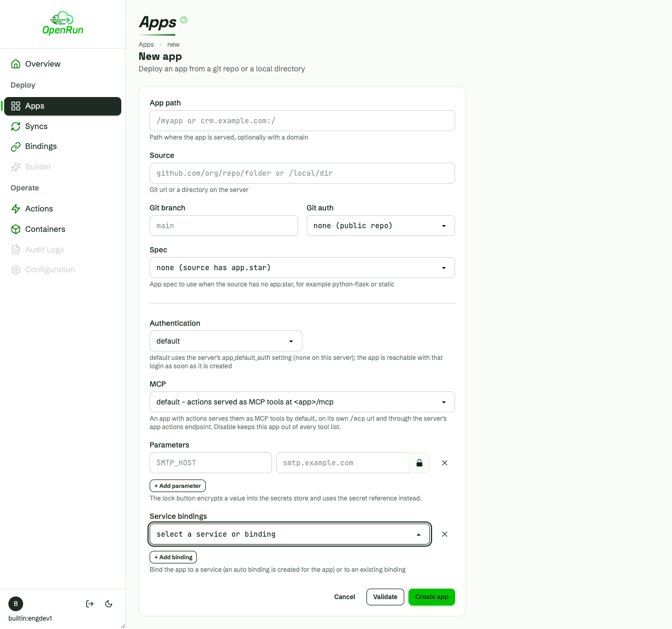This screenshot has height=629, width=672.
Task: Focus the parameter value field smtp.example.com
Action: (x=343, y=463)
